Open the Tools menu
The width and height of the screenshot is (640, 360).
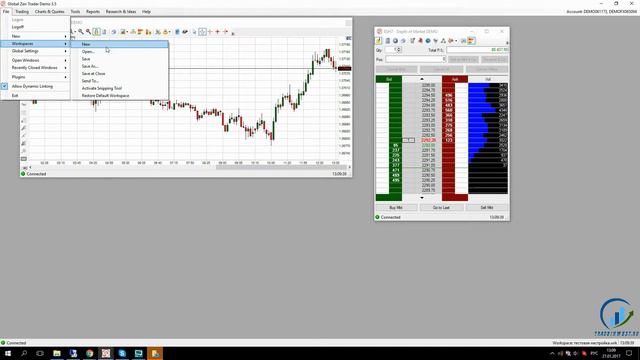(x=75, y=12)
